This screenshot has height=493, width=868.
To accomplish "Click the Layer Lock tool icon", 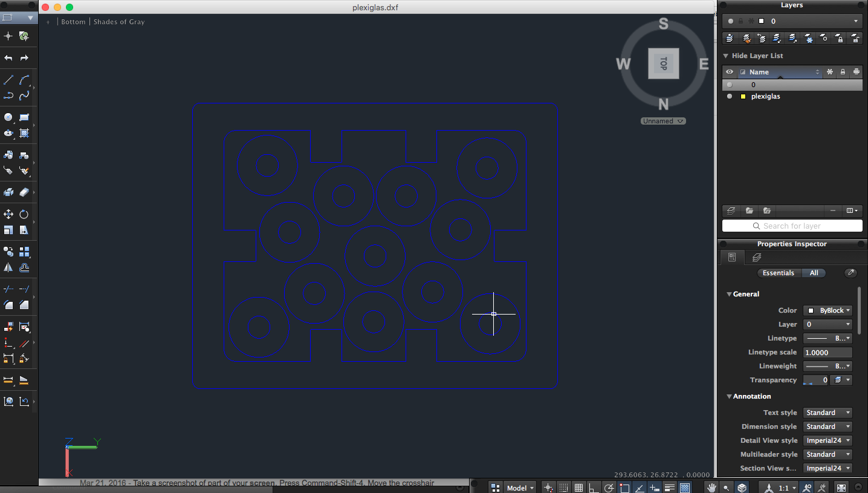I will point(840,38).
